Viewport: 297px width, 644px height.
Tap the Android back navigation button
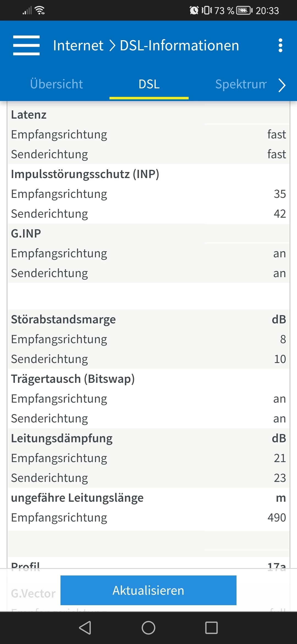[x=85, y=628]
